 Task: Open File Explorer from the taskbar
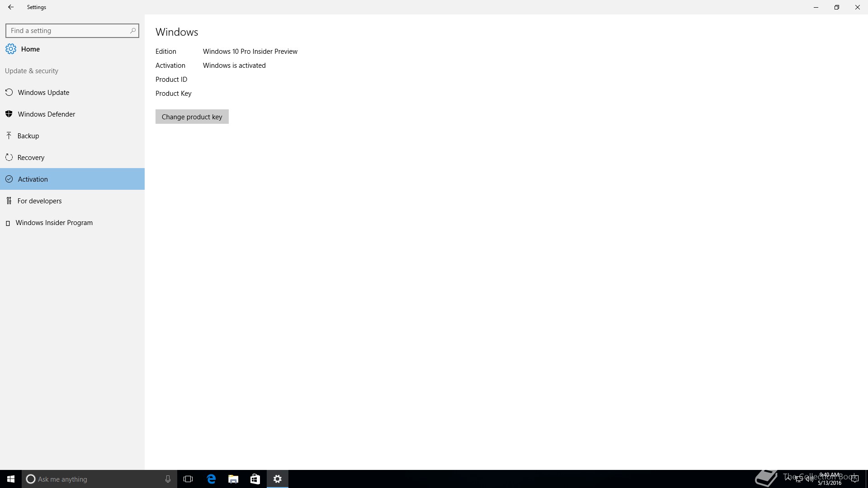pyautogui.click(x=233, y=479)
